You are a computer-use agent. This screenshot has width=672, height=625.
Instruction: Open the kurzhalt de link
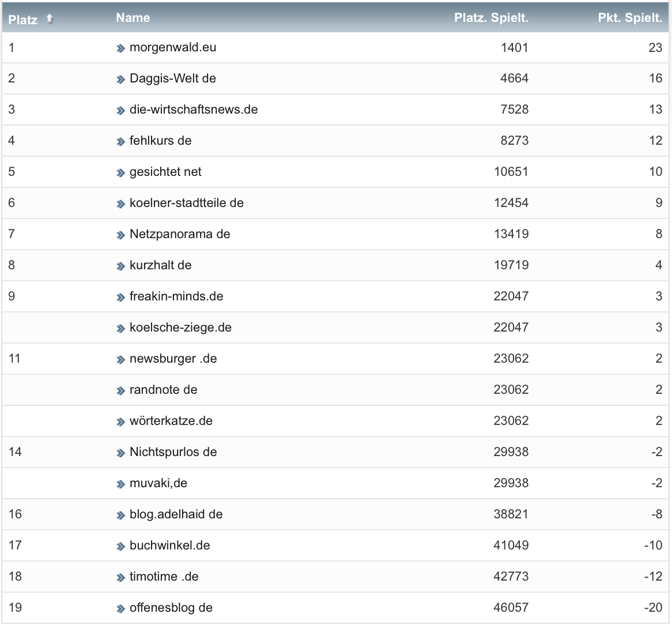pos(160,265)
